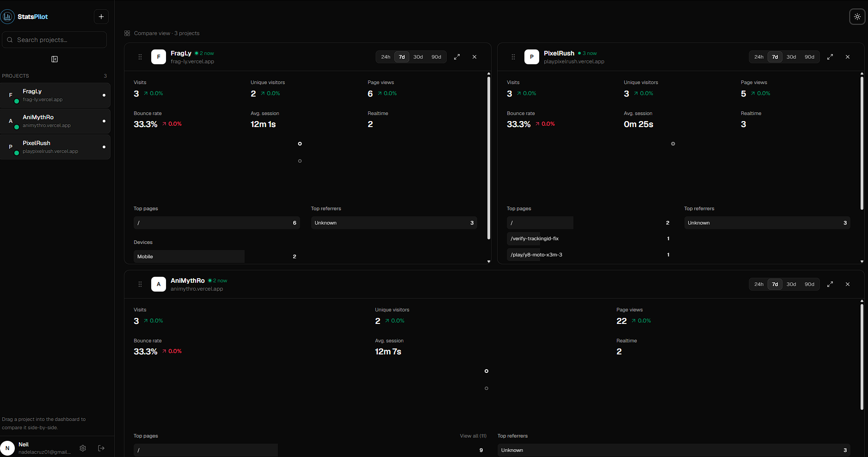Image resolution: width=868 pixels, height=457 pixels.
Task: Switch PixelRush range to 90d
Action: pyautogui.click(x=809, y=57)
